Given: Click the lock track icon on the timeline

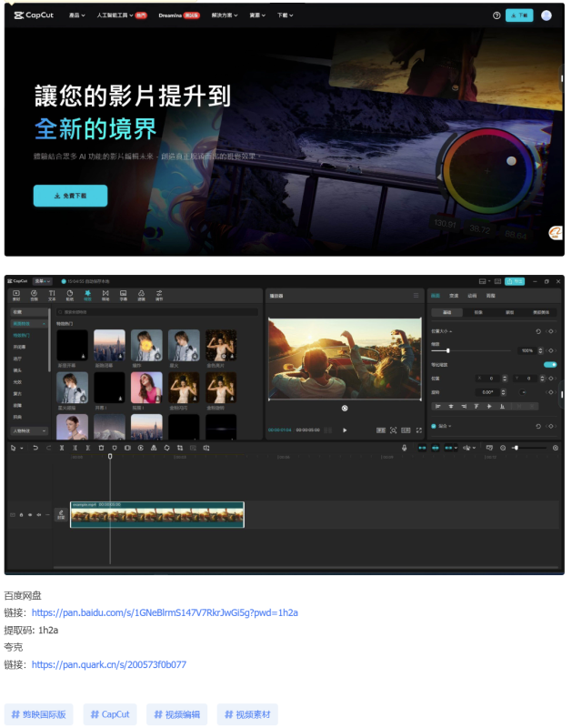Looking at the screenshot, I should coord(22,515).
